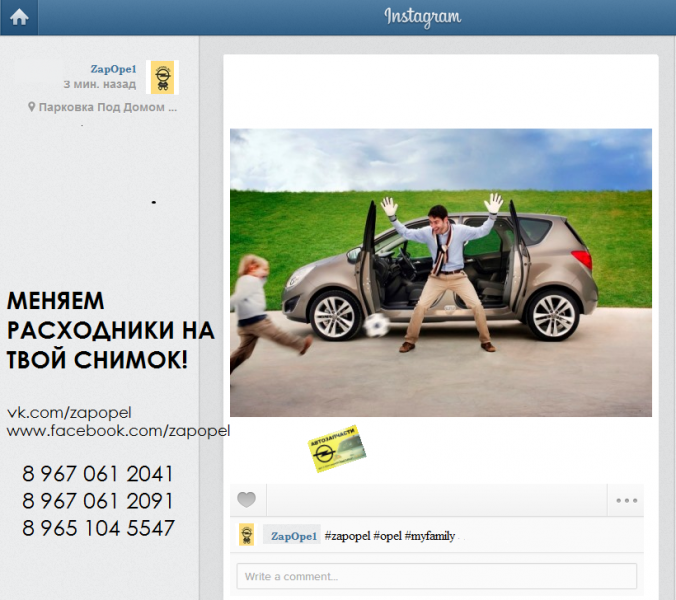Screen dimensions: 676x600
Task: Open the #opel hashtag
Action: 389,536
